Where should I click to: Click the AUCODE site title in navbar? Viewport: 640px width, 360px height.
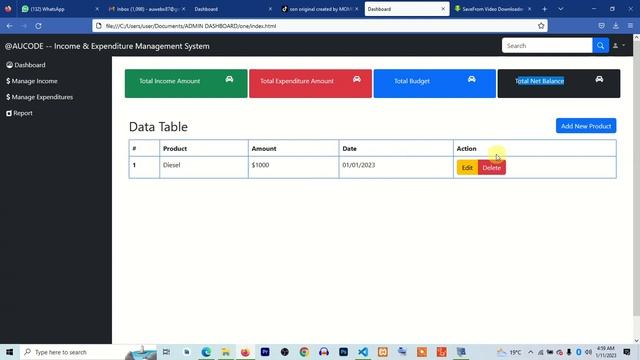pos(107,46)
